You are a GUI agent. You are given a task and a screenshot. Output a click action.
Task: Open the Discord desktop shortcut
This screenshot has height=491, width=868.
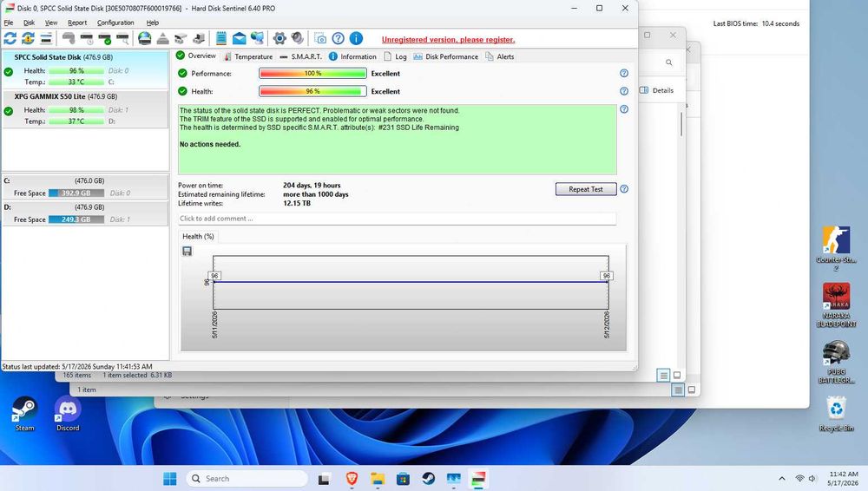click(68, 414)
